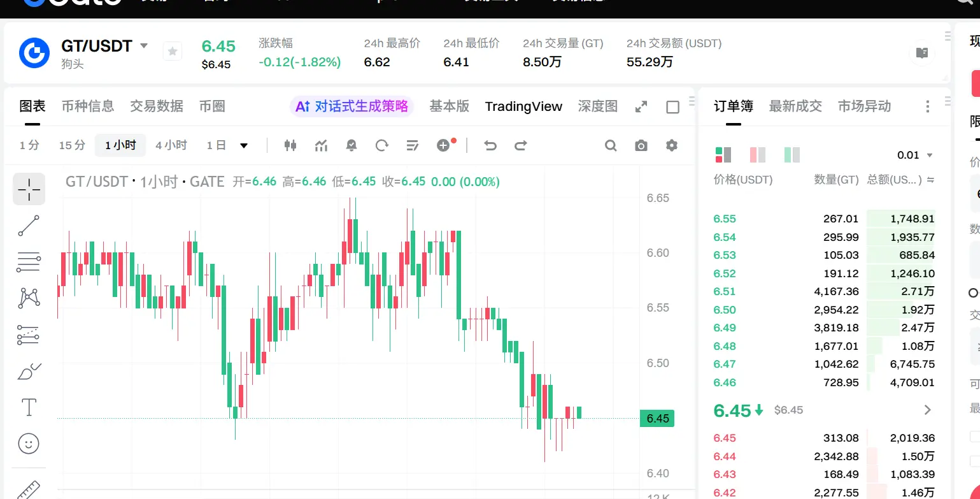
Task: Select the brush drawing tool
Action: click(x=29, y=371)
